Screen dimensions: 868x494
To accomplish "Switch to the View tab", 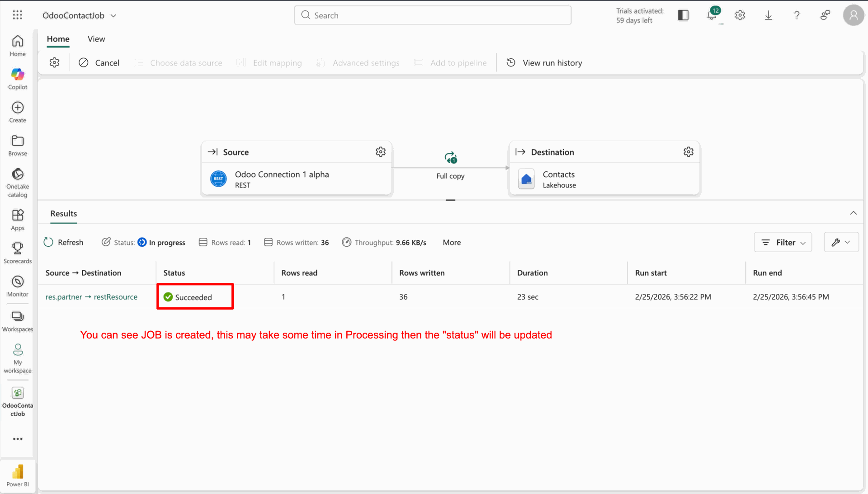I will pos(96,39).
